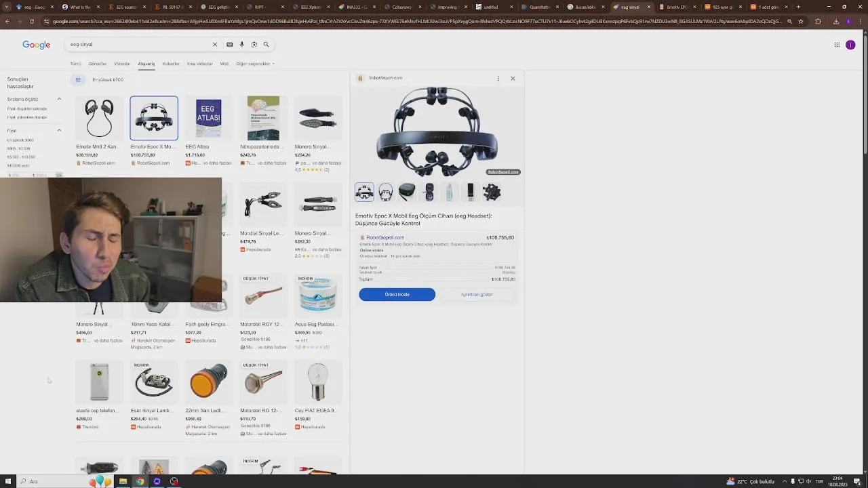
Task: Open the Chrome extensions icon
Action: (818, 21)
